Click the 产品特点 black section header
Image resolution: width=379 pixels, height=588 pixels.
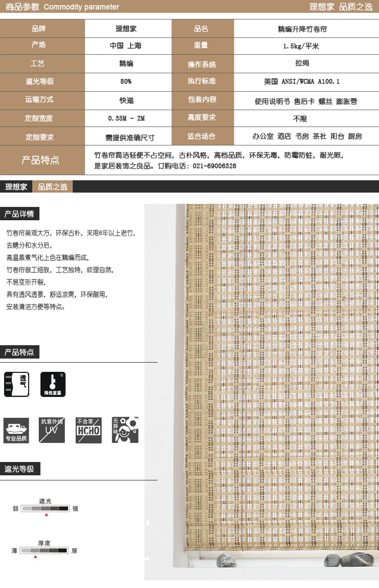[x=19, y=352]
